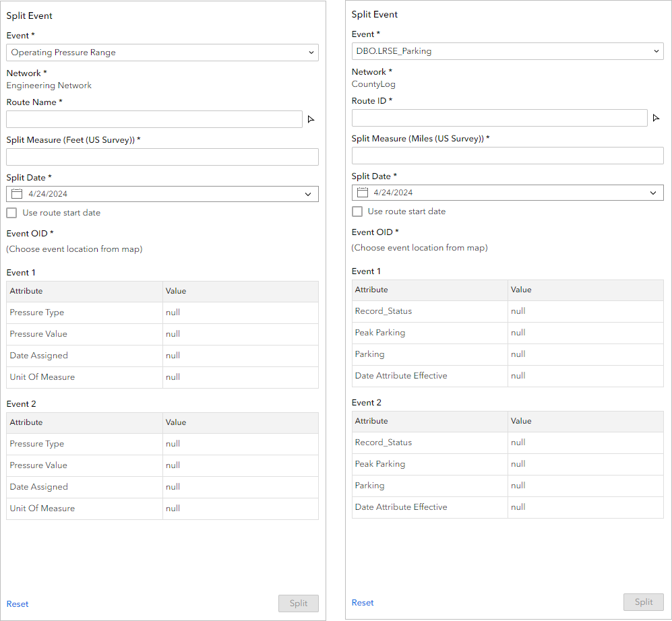Enable left panel Use route start date checkbox
672x621 pixels.
click(x=11, y=213)
